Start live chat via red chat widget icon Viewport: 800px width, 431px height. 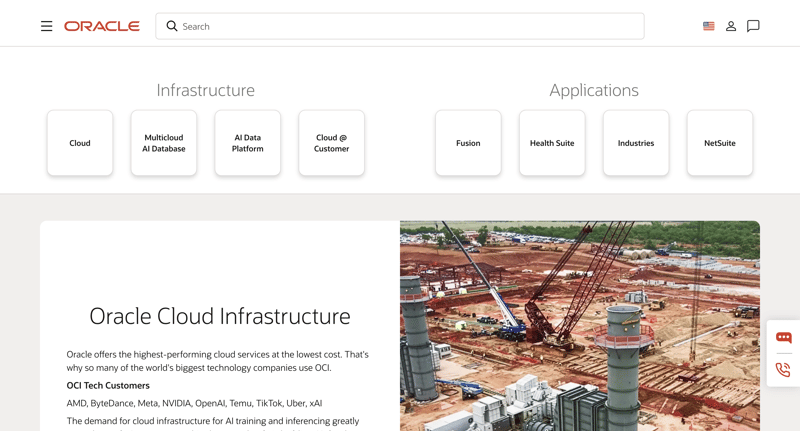(784, 337)
